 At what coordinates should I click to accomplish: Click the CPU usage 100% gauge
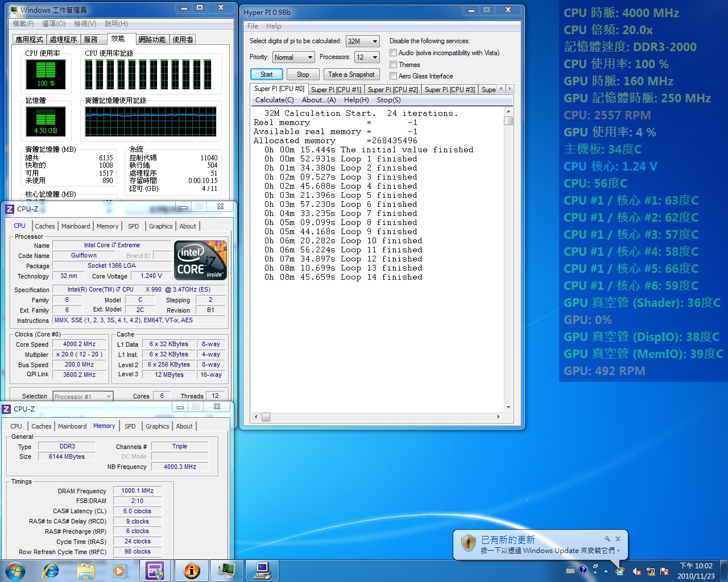45,74
